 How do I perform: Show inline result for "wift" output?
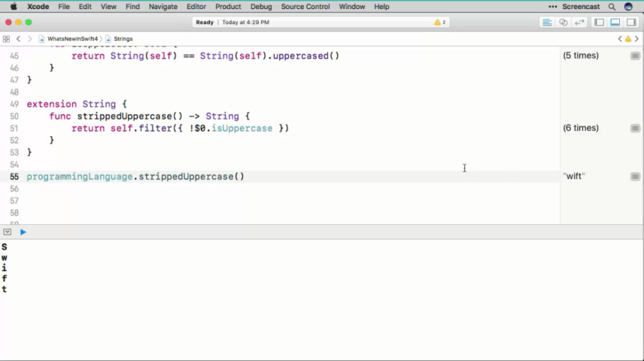[636, 177]
